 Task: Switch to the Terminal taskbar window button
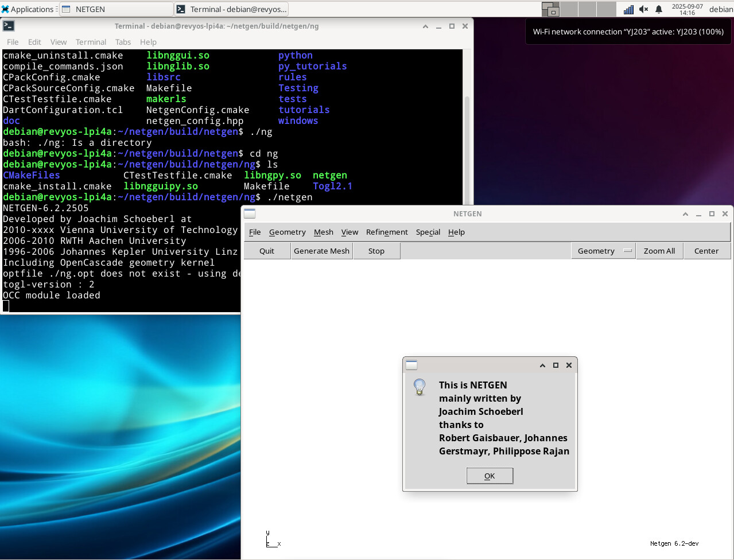[x=231, y=9]
